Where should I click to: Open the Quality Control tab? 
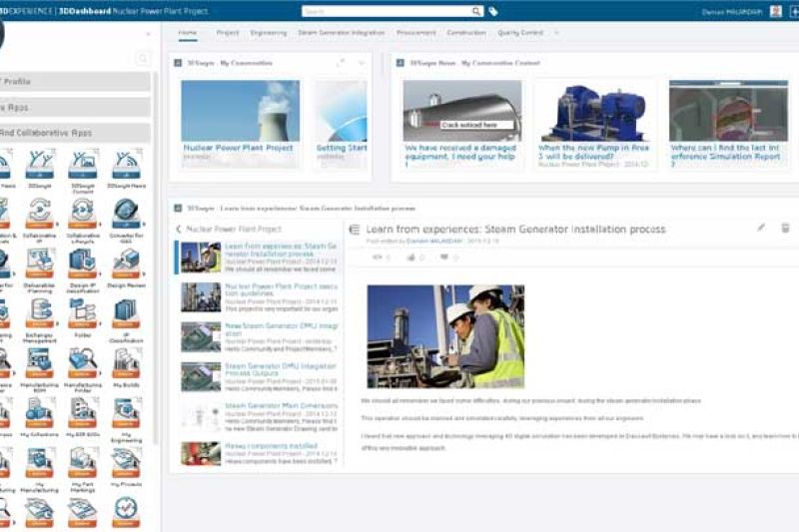[x=520, y=33]
